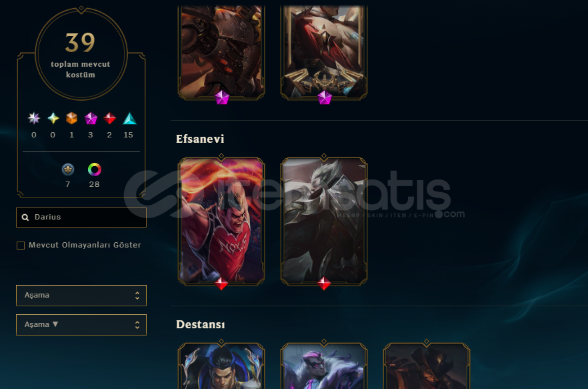Open the Aşama ▼ sort dropdown

(x=81, y=325)
